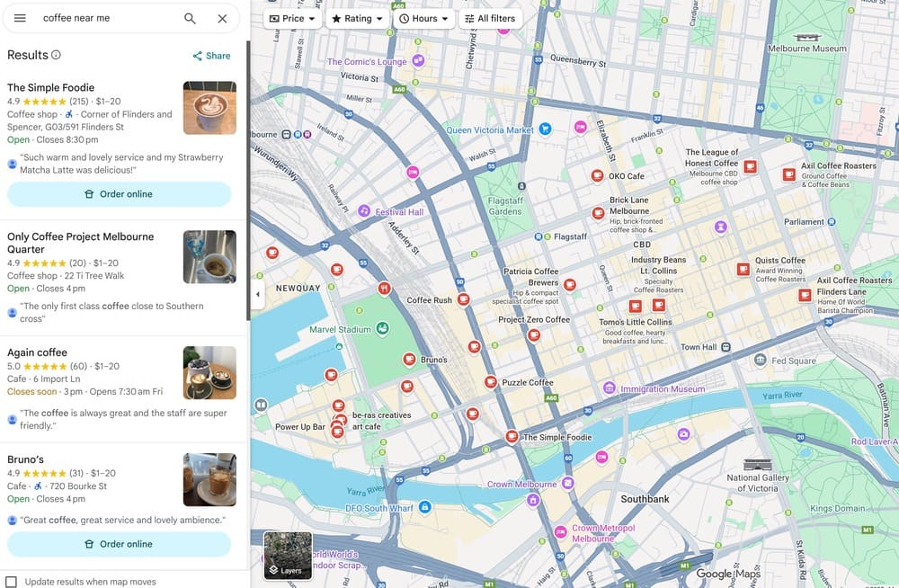This screenshot has width=899, height=588.
Task: Click the Puzzle Coffee marker on the map
Action: tap(492, 382)
